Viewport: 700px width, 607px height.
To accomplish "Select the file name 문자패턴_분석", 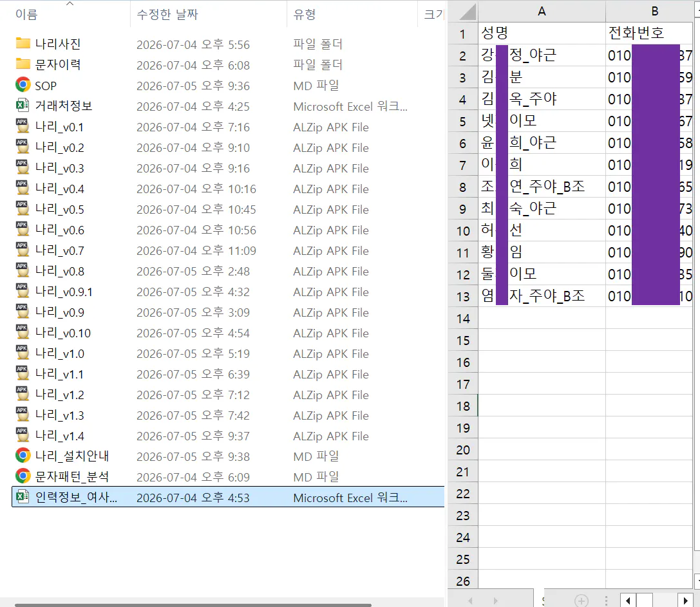I will (x=72, y=476).
